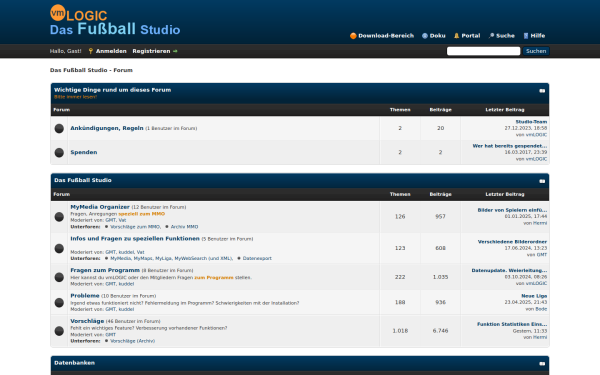Viewport: 600px width, 375px height.
Task: Open last post Studio-Team
Action: [x=531, y=122]
